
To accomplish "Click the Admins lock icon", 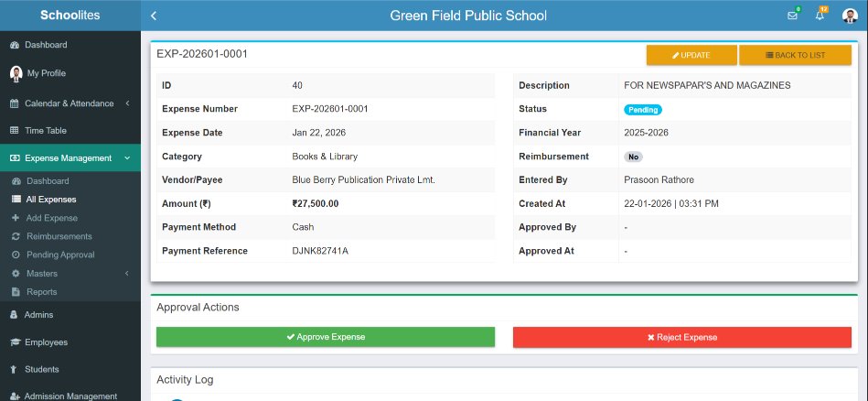I will tap(15, 315).
